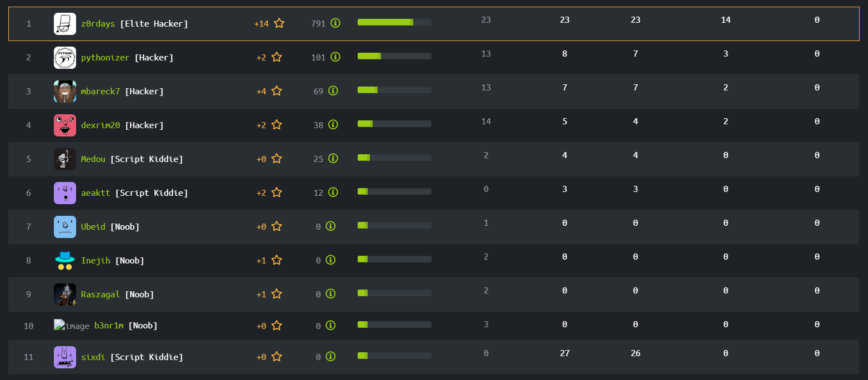Click the star icon in mbareck7's row
The width and height of the screenshot is (868, 380).
(277, 91)
